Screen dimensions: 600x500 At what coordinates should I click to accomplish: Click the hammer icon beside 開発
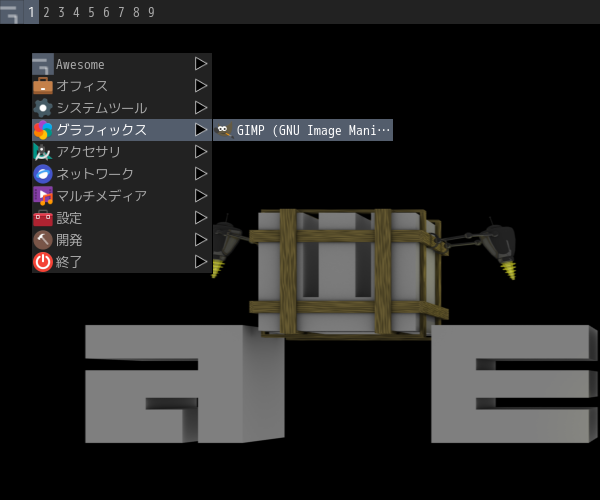pyautogui.click(x=43, y=240)
